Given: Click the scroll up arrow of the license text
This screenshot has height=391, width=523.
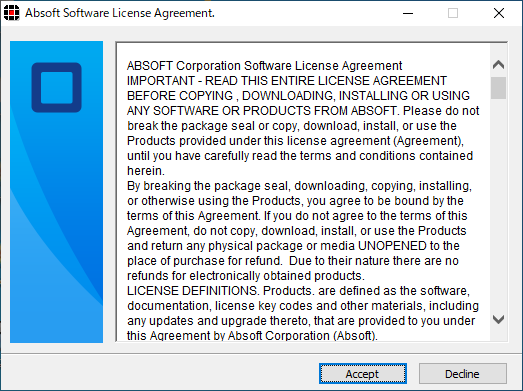Looking at the screenshot, I should click(498, 64).
